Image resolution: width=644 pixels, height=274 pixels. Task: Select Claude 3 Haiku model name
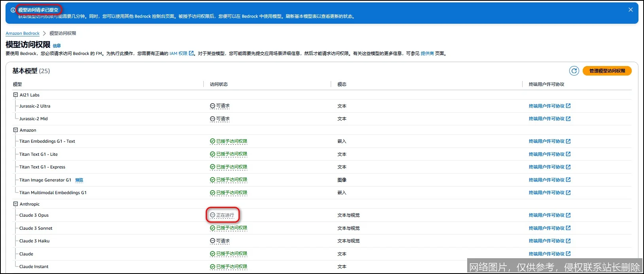34,241
